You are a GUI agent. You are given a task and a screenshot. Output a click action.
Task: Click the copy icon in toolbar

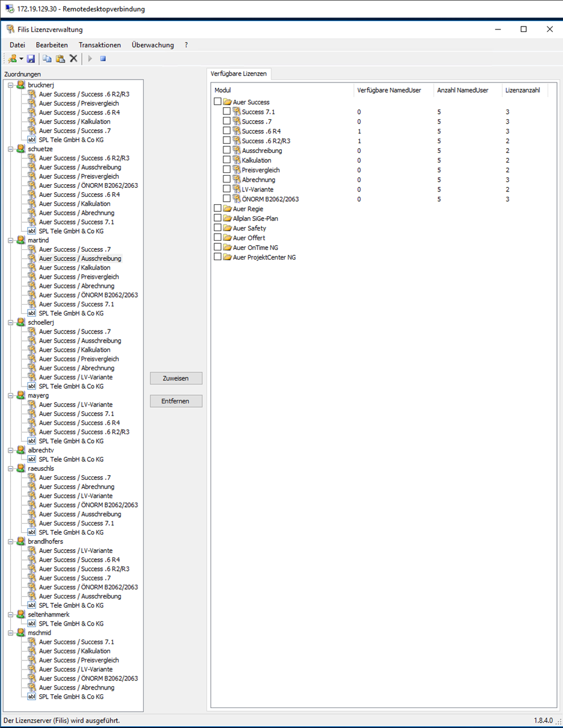click(47, 58)
